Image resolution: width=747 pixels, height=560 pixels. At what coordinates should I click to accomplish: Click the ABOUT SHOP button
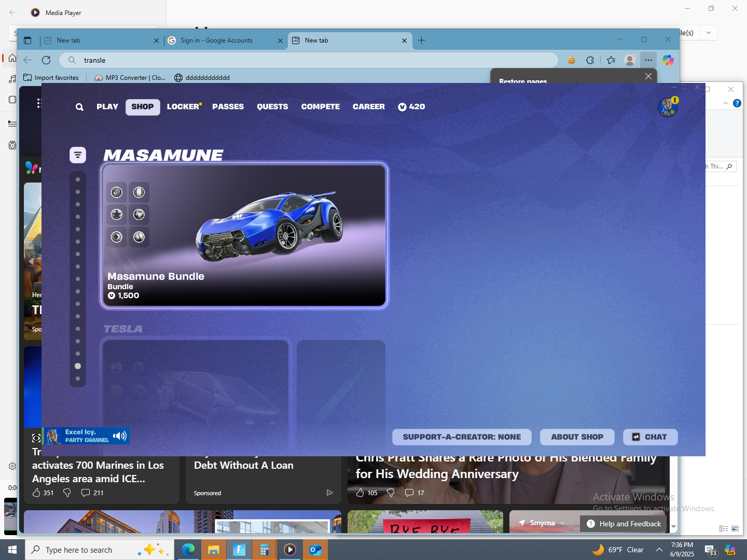[x=577, y=437]
